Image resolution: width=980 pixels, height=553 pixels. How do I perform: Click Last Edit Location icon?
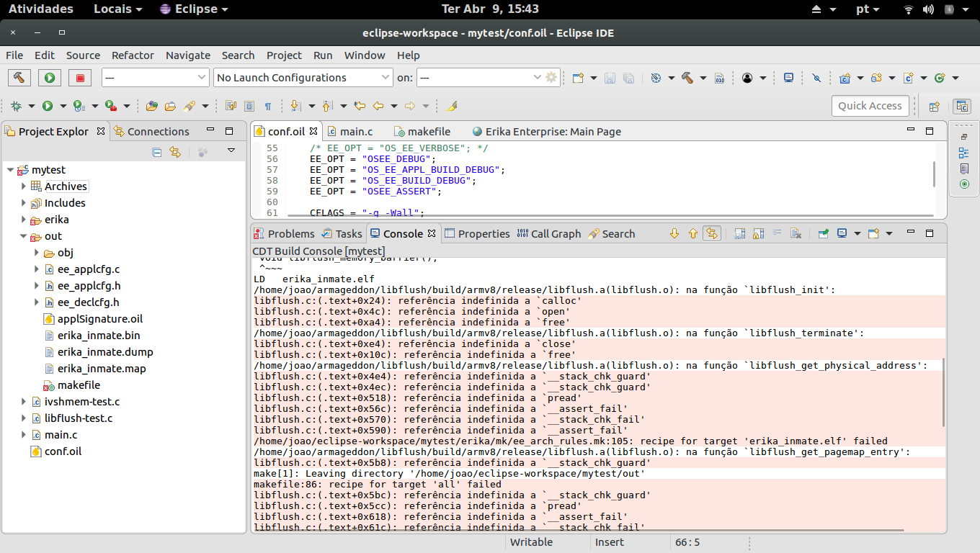(360, 106)
